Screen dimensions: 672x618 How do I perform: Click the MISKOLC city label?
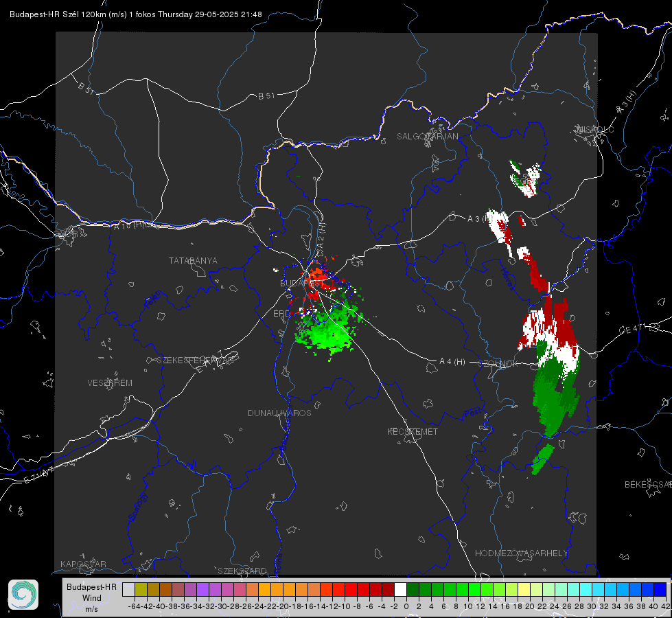595,129
